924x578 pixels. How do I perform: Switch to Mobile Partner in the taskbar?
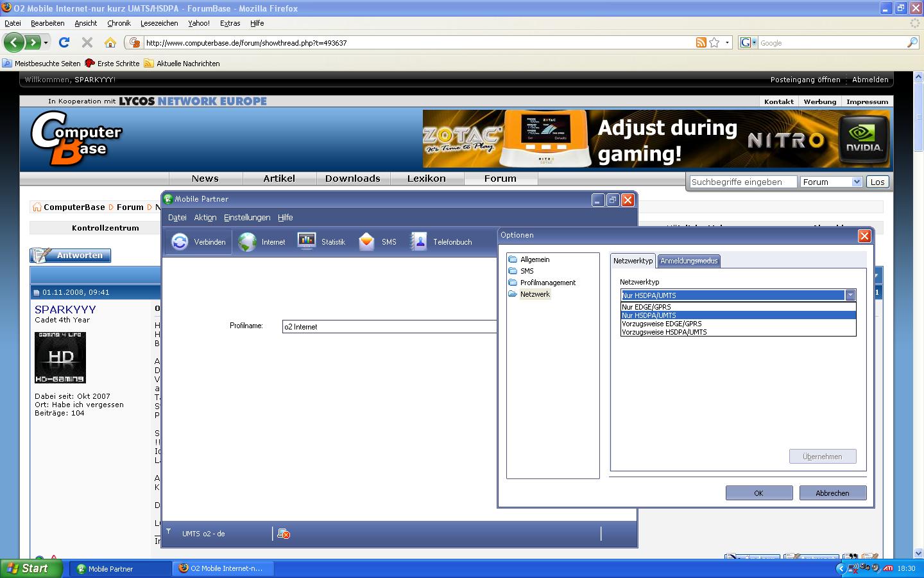pyautogui.click(x=119, y=568)
